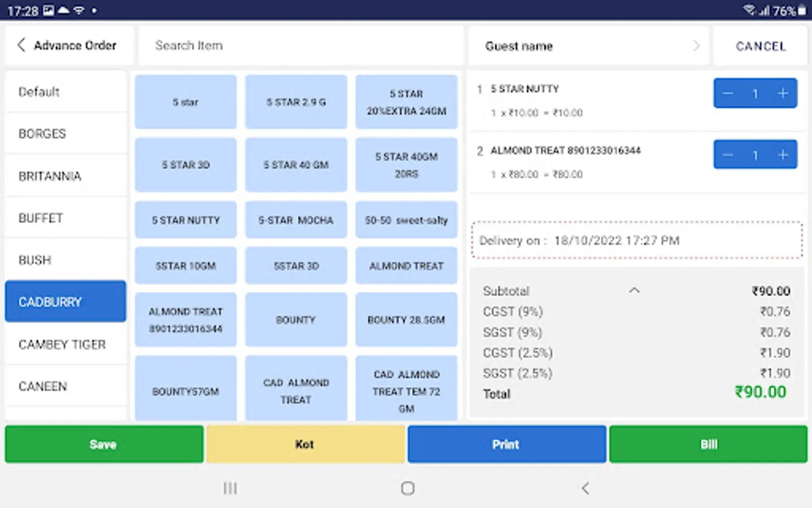Add CAD ALMOND TREAT TEM 72 GM

click(x=407, y=388)
